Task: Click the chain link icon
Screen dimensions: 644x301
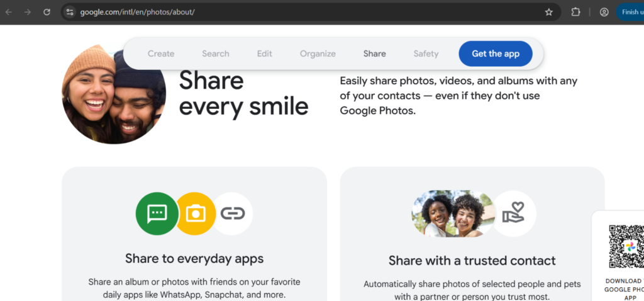Action: pyautogui.click(x=232, y=213)
